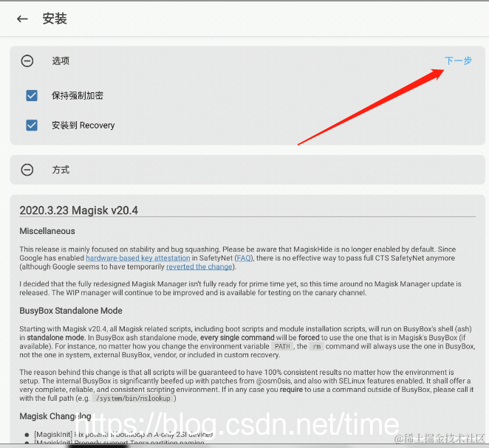The height and width of the screenshot is (448, 489).
Task: Uncheck the 保持强制加密 checkbox
Action: (x=32, y=96)
